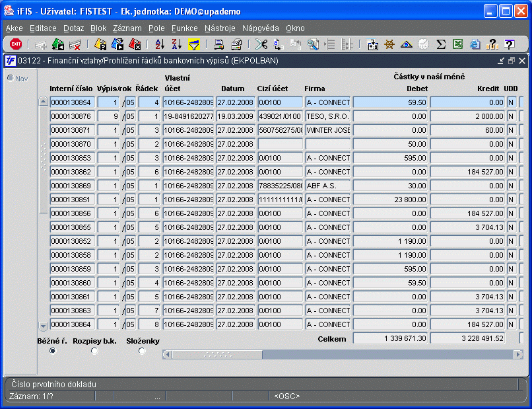The height and width of the screenshot is (409, 532).
Task: Click the question mark help icon
Action: coord(509,44)
